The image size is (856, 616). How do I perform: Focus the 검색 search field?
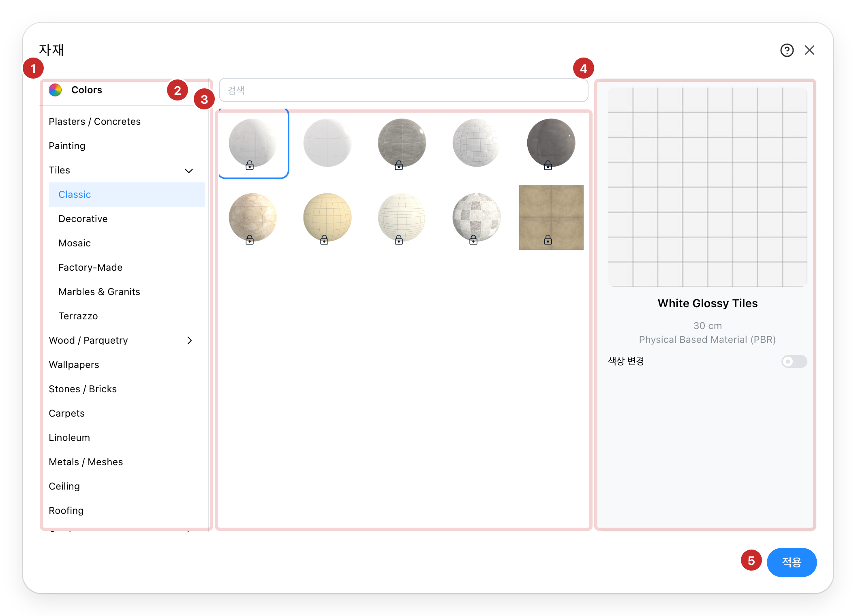point(403,90)
